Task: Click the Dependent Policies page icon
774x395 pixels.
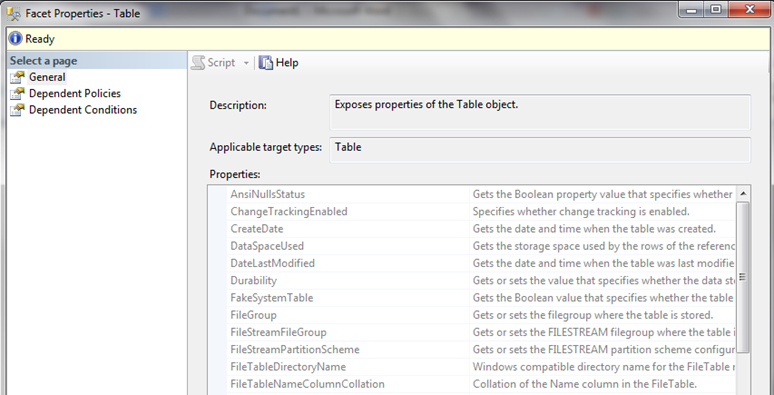Action: pyautogui.click(x=17, y=94)
